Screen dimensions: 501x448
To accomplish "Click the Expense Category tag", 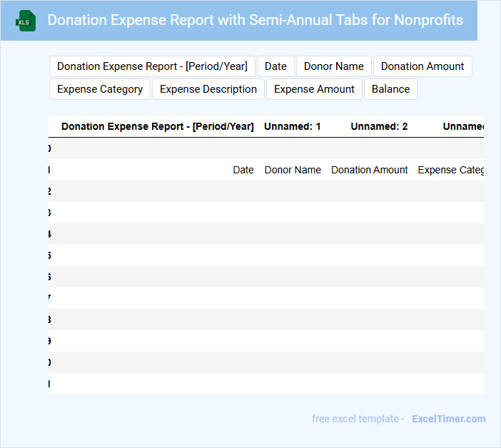I will pyautogui.click(x=100, y=89).
